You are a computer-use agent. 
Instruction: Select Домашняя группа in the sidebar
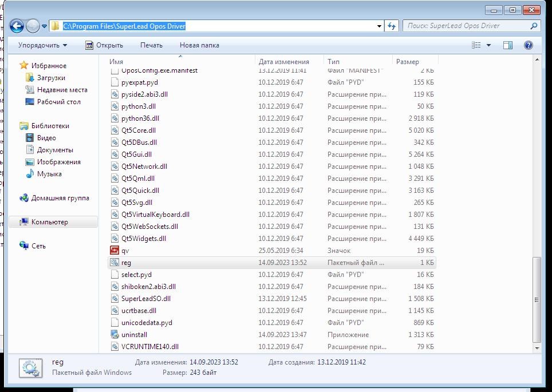click(60, 198)
